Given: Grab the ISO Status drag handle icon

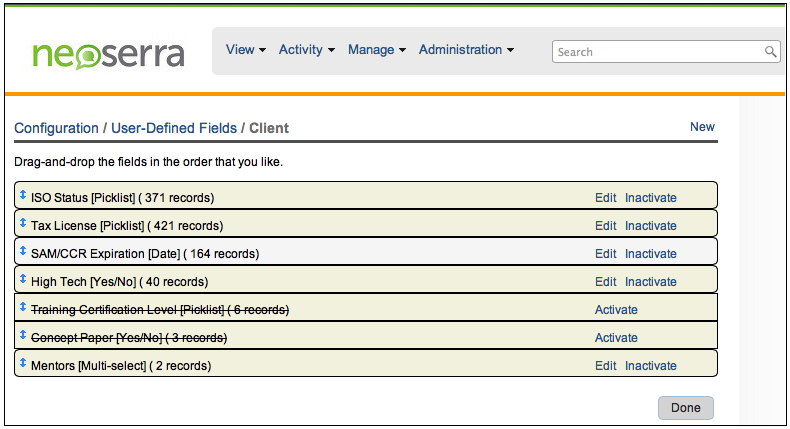Looking at the screenshot, I should [x=23, y=196].
